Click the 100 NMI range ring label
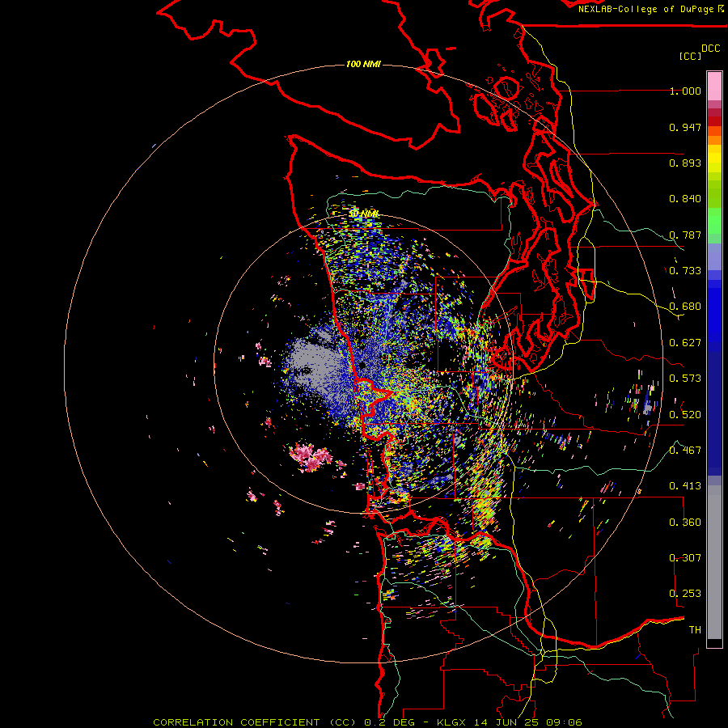This screenshot has height=728, width=728. (x=363, y=64)
